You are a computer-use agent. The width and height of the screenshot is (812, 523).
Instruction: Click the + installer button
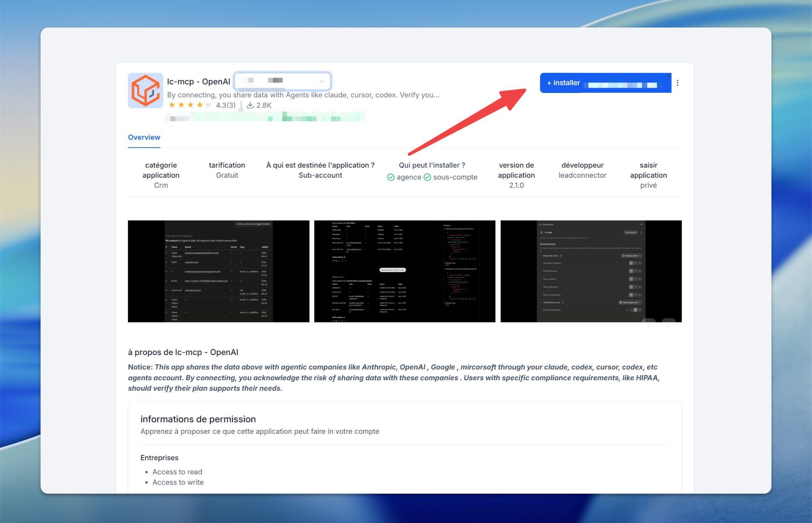(605, 83)
